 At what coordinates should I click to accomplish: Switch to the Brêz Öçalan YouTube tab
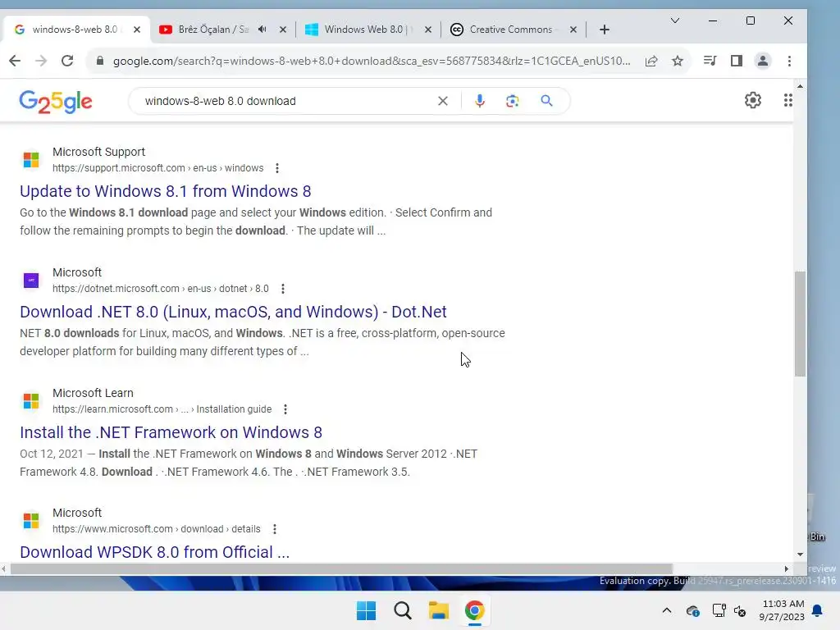click(x=213, y=30)
